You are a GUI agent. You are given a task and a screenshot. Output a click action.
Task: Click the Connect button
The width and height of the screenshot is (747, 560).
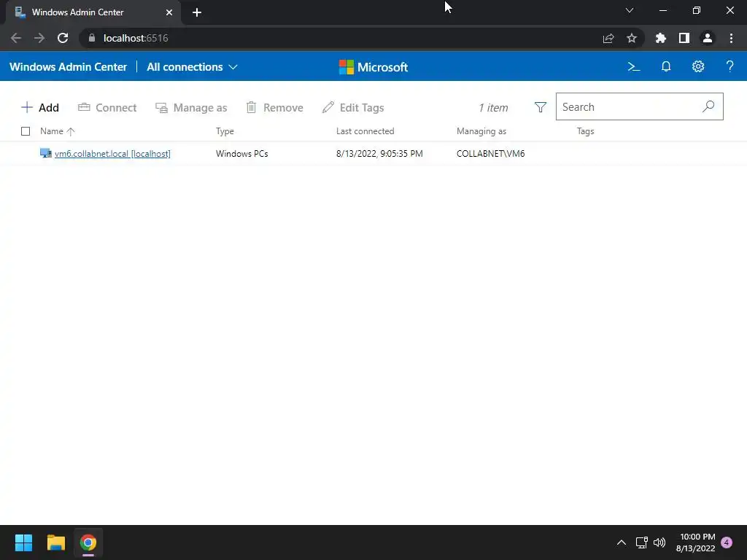point(107,108)
